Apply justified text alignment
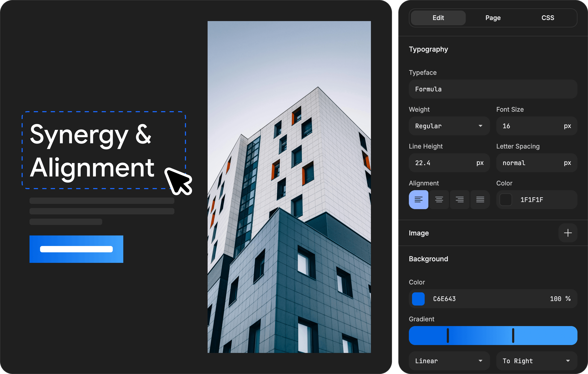Screen dimensions: 588x374 pyautogui.click(x=480, y=200)
